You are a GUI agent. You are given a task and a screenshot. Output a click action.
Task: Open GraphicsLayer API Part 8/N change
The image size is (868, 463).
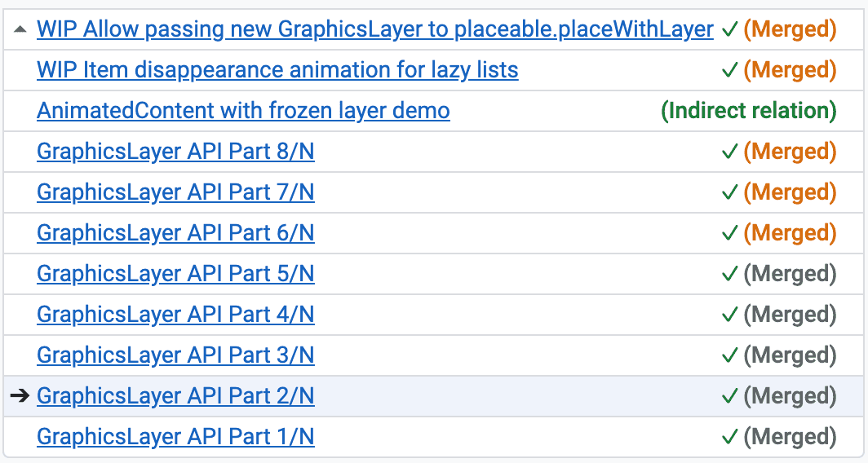coord(175,152)
